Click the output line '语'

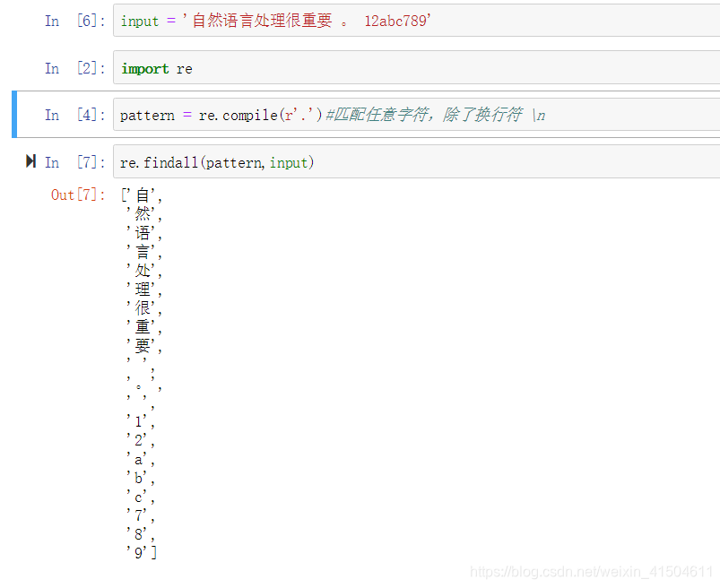click(x=144, y=232)
